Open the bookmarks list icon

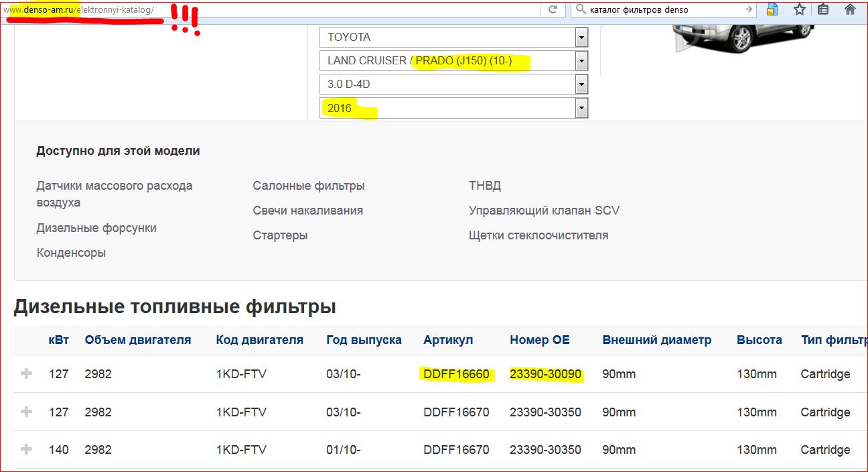[x=823, y=9]
